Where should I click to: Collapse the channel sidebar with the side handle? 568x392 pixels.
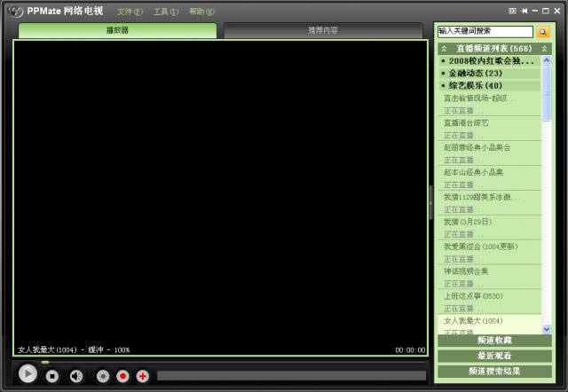click(x=430, y=203)
